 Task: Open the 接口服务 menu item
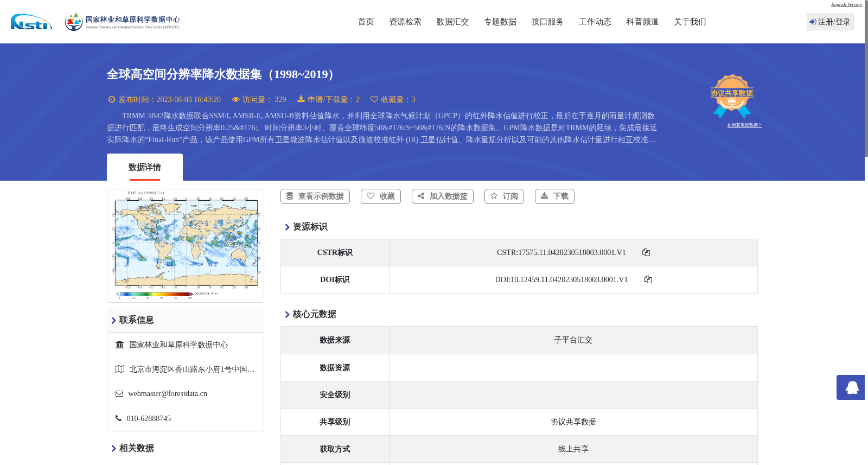pyautogui.click(x=547, y=22)
